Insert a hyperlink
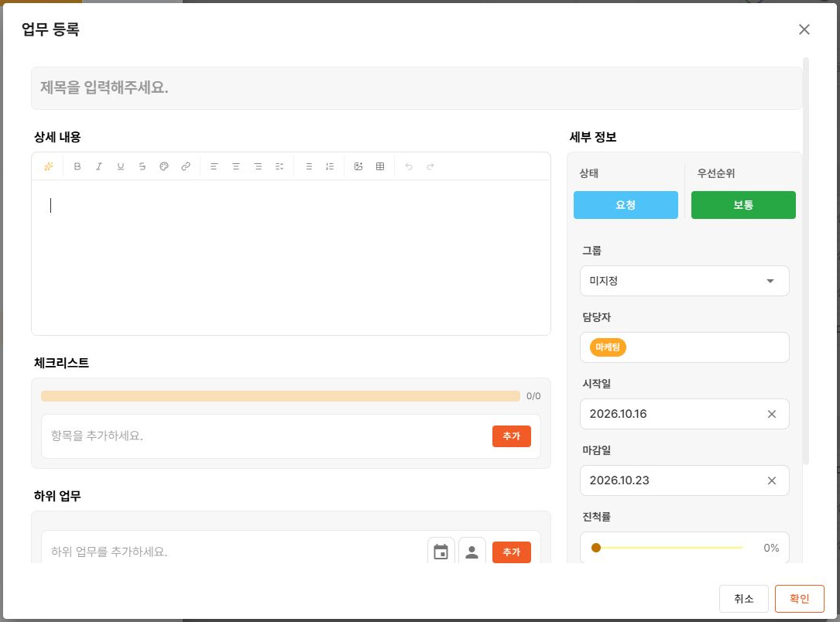840x622 pixels. pyautogui.click(x=186, y=166)
